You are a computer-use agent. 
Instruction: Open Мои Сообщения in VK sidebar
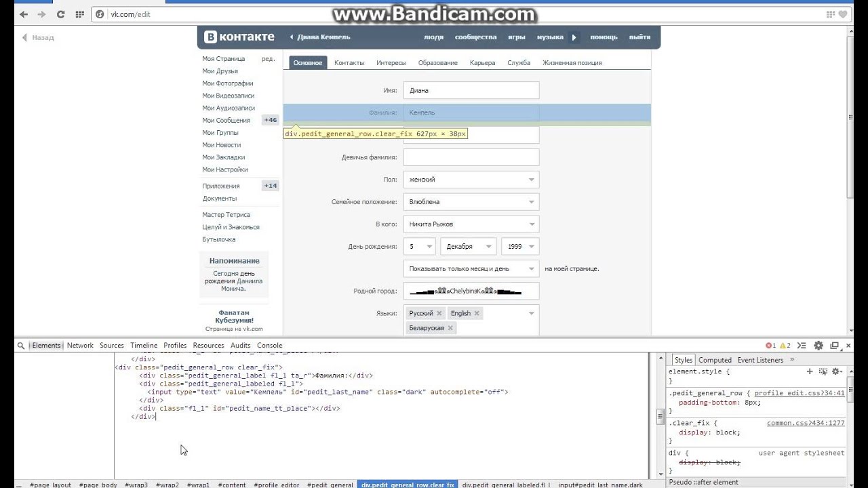pos(226,120)
